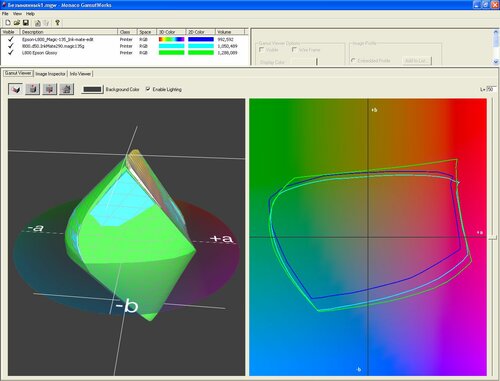The image size is (500, 381).
Task: Toggle visibility checkmark for Epson-L800_Magic-135 profile
Action: point(11,39)
